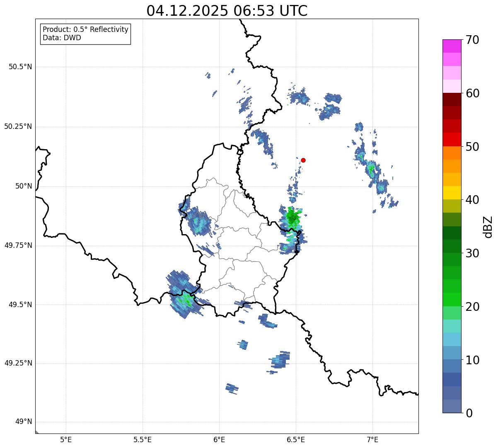498x448 pixels.
Task: Click the '49.75°N' latitude label
Action: (18, 245)
